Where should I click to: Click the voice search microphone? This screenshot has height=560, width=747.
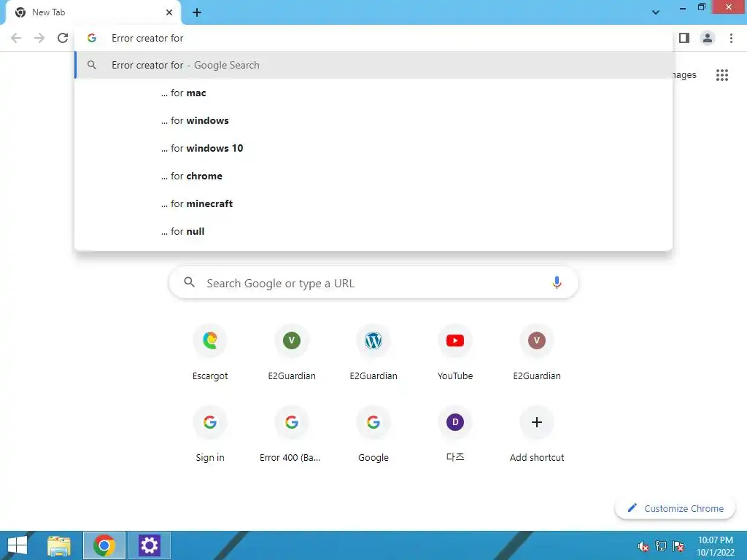pyautogui.click(x=557, y=283)
